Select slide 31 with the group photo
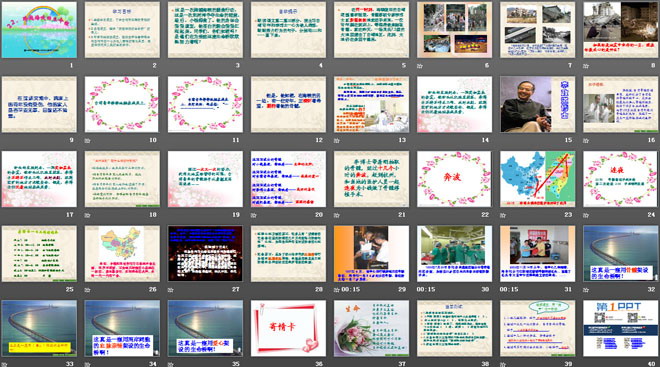 (538, 254)
